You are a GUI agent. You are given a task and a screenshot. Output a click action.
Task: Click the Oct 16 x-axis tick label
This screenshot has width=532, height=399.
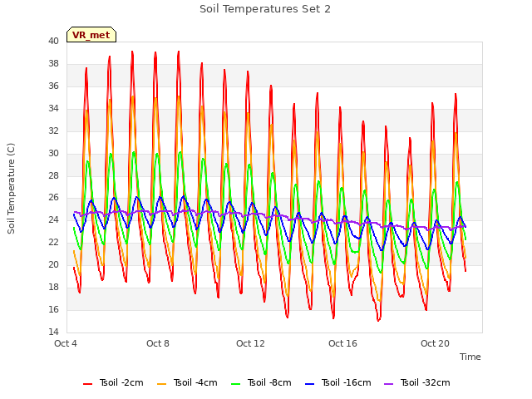pyautogui.click(x=342, y=343)
